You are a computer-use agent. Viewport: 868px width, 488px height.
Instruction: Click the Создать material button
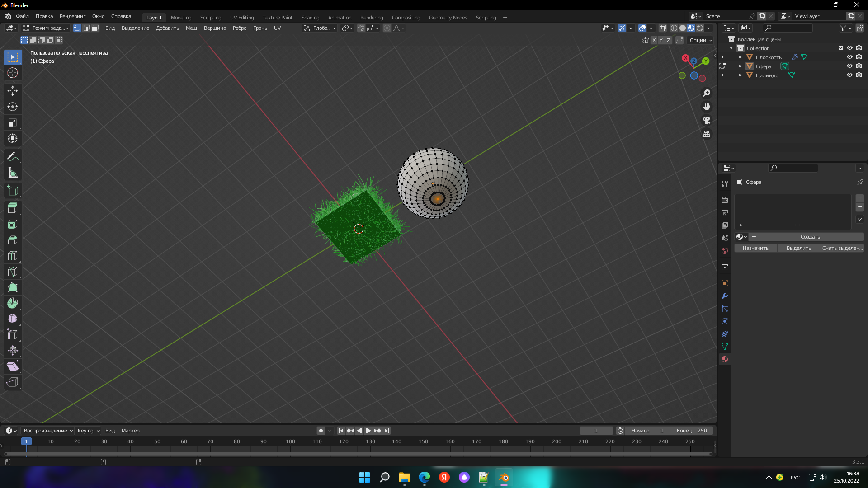click(807, 237)
